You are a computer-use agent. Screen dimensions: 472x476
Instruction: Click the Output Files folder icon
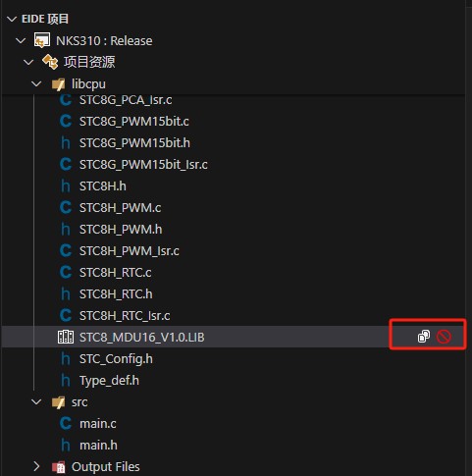point(59,467)
